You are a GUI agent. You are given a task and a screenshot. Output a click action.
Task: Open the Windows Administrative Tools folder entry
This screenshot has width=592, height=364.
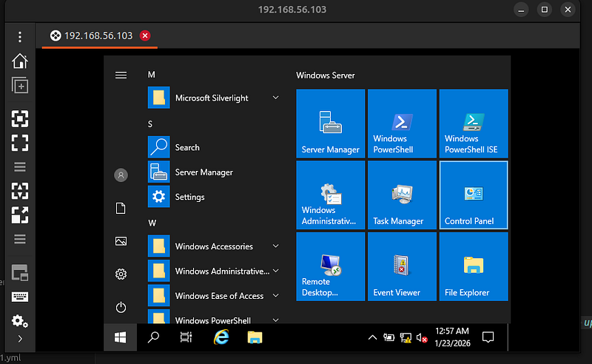coord(215,271)
